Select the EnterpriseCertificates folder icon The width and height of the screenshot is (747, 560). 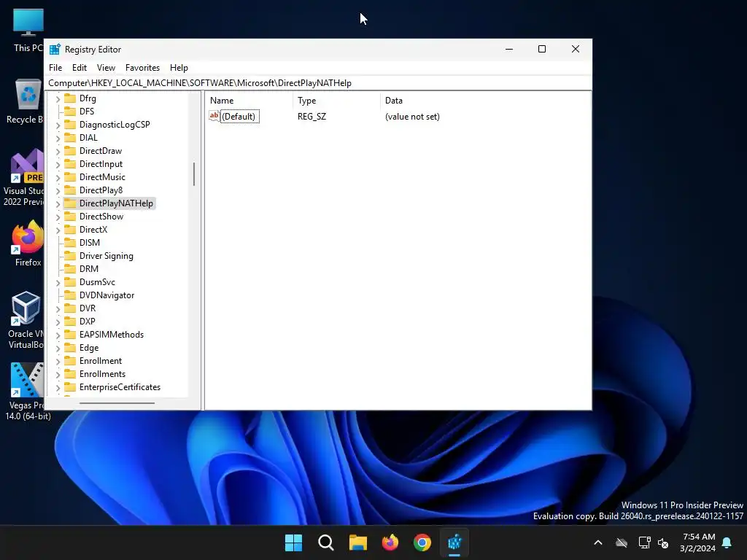coord(70,387)
